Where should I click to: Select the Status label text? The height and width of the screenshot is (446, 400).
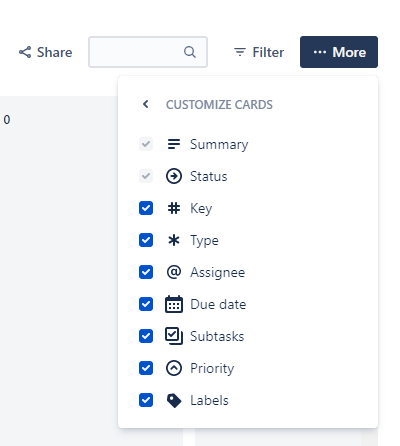pyautogui.click(x=209, y=176)
